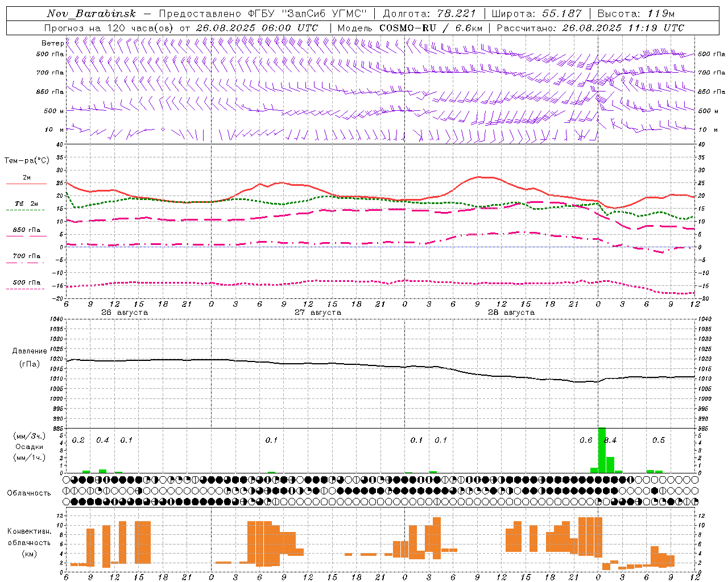Select the 26 августа date label
The width and height of the screenshot is (728, 582).
[x=125, y=313]
